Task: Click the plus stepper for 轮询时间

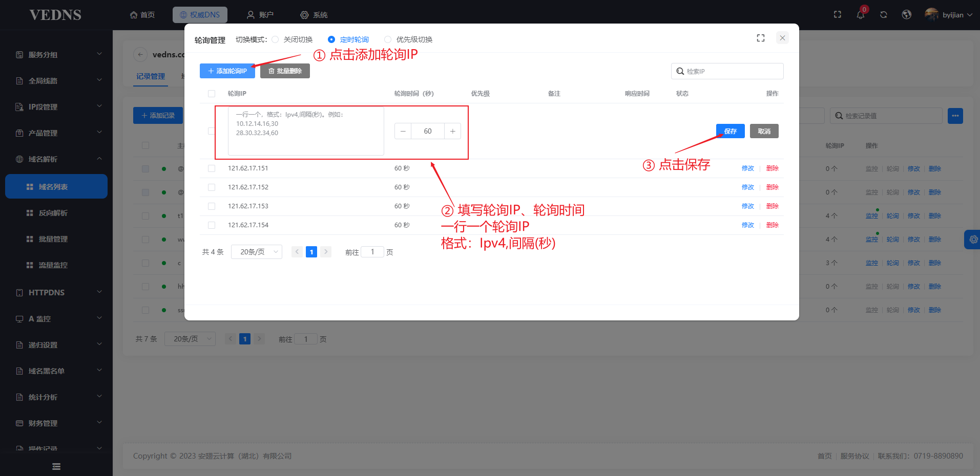Action: [x=453, y=131]
